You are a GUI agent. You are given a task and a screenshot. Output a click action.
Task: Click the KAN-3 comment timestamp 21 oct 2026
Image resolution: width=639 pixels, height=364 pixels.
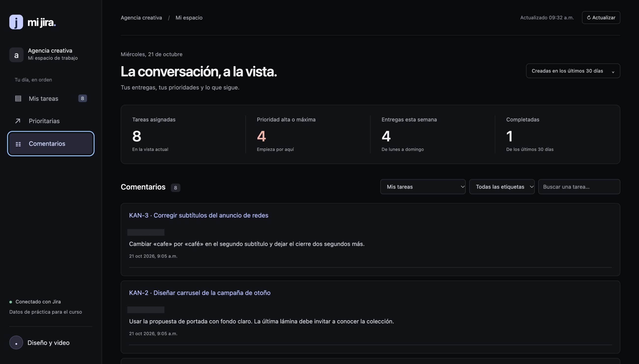[153, 256]
